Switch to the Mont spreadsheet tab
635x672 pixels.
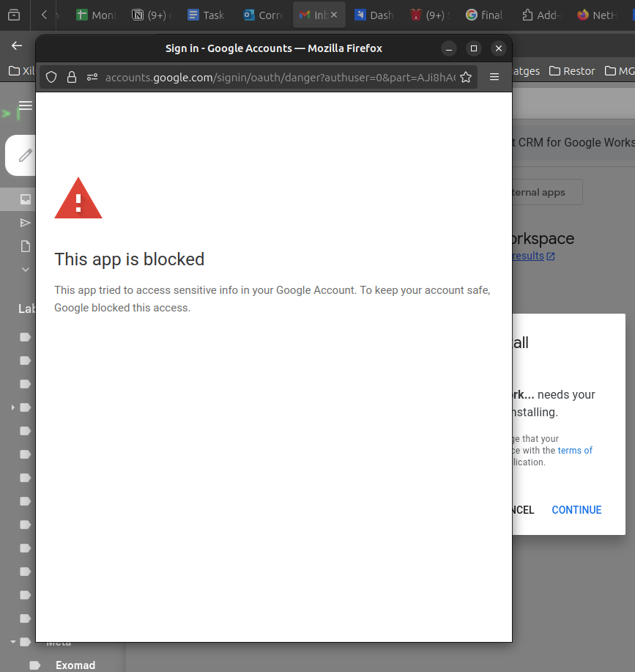pos(97,15)
